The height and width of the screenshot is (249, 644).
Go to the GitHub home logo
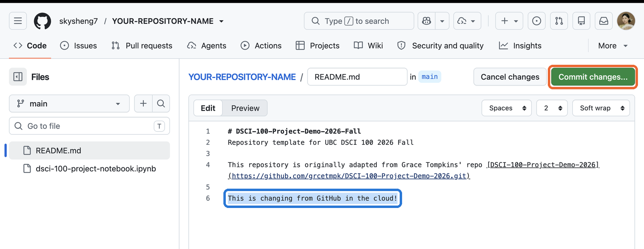click(42, 21)
